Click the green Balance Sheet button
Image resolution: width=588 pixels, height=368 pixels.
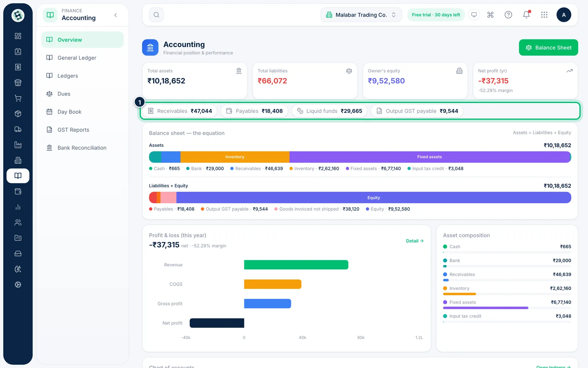tap(548, 47)
